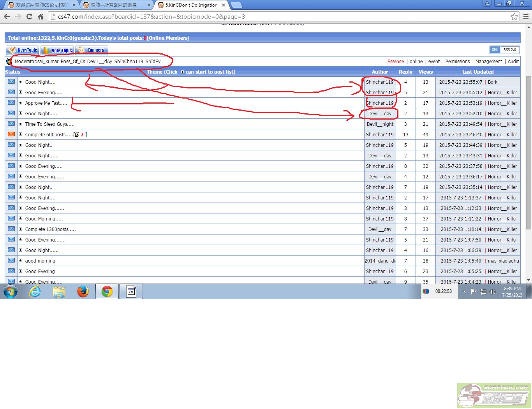Viewport: 532px width, 409px height.
Task: Click the browser address bar
Action: point(273,17)
